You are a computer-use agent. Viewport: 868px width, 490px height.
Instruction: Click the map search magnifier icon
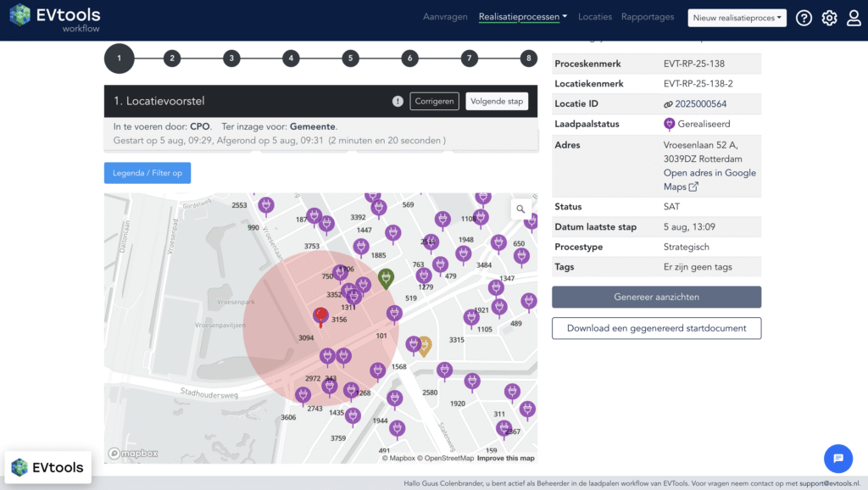click(x=520, y=209)
